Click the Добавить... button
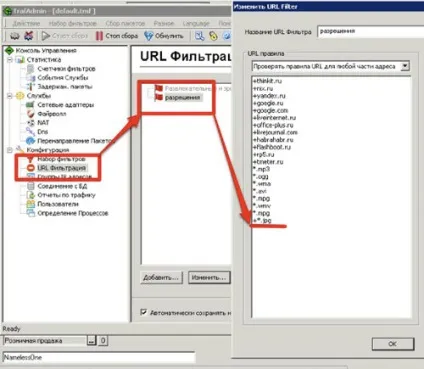Image resolution: width=424 pixels, height=369 pixels. pos(161,277)
